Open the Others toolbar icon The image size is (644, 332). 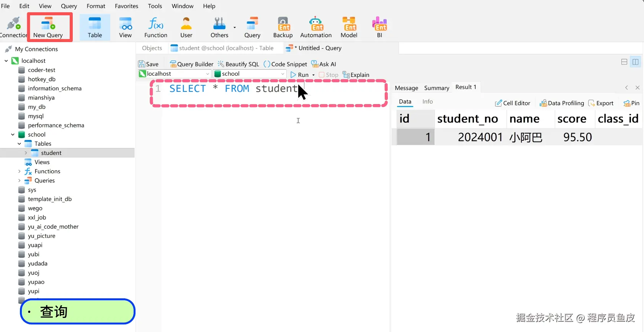point(219,27)
